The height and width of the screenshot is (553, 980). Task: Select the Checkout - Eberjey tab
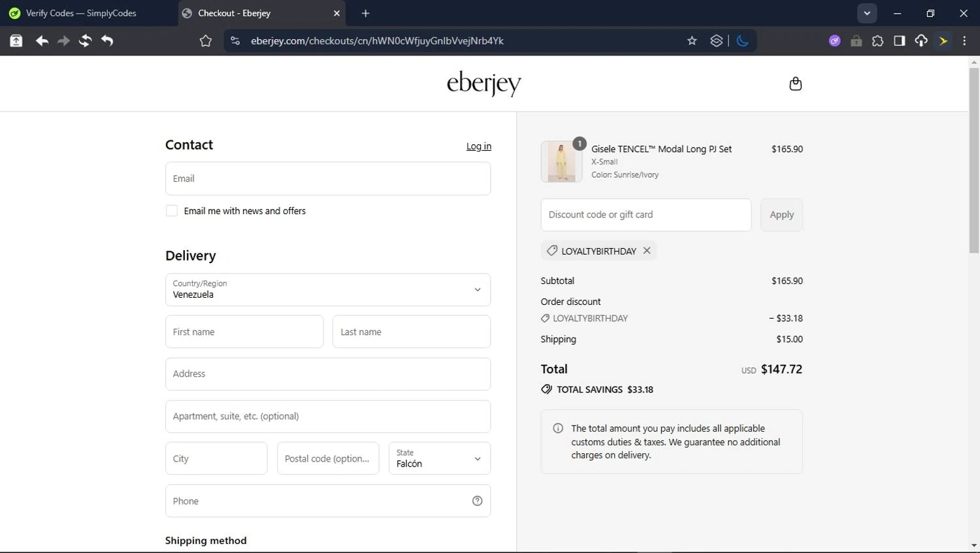[261, 13]
